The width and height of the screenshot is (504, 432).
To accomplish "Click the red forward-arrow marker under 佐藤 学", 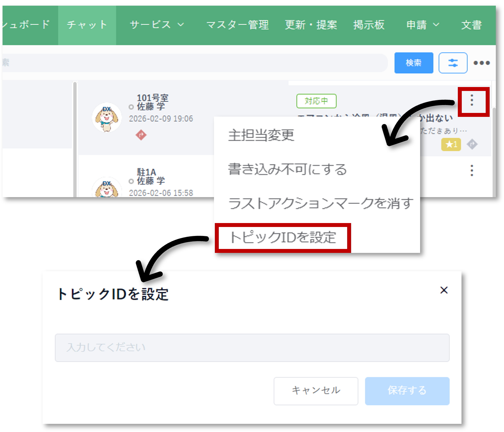I will [x=142, y=135].
